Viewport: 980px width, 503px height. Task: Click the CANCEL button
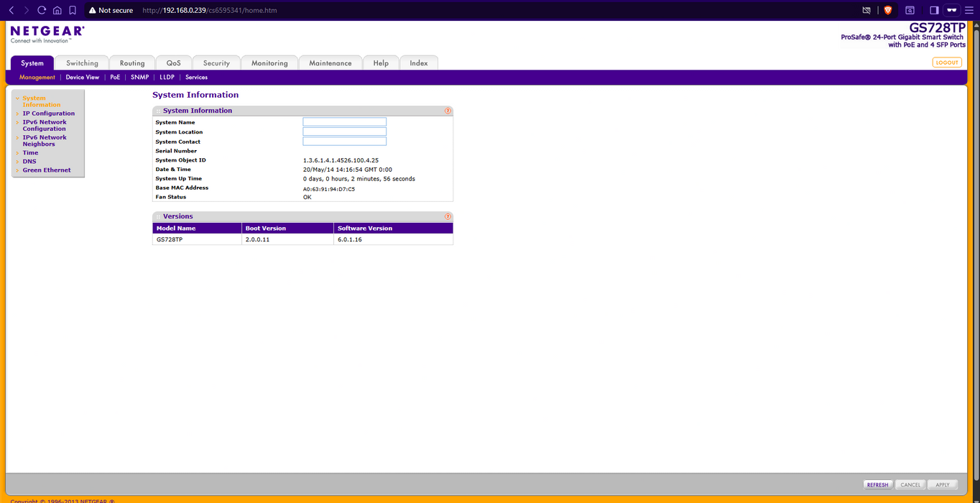tap(910, 485)
